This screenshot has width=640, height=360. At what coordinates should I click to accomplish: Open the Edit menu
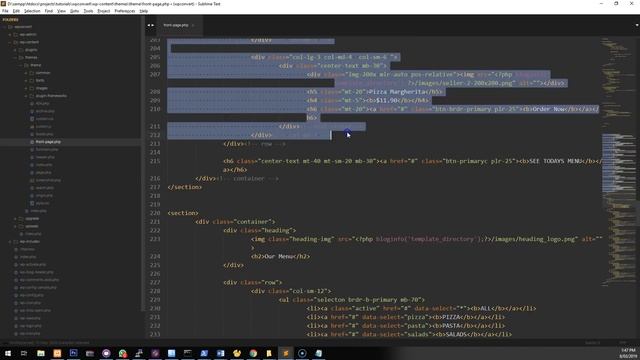(x=16, y=11)
